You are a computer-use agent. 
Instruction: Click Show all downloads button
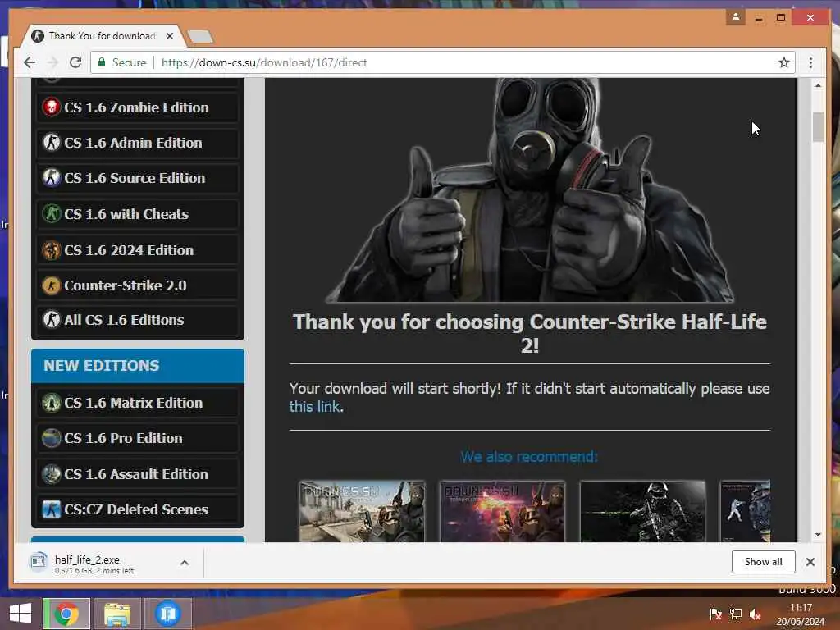click(x=763, y=561)
